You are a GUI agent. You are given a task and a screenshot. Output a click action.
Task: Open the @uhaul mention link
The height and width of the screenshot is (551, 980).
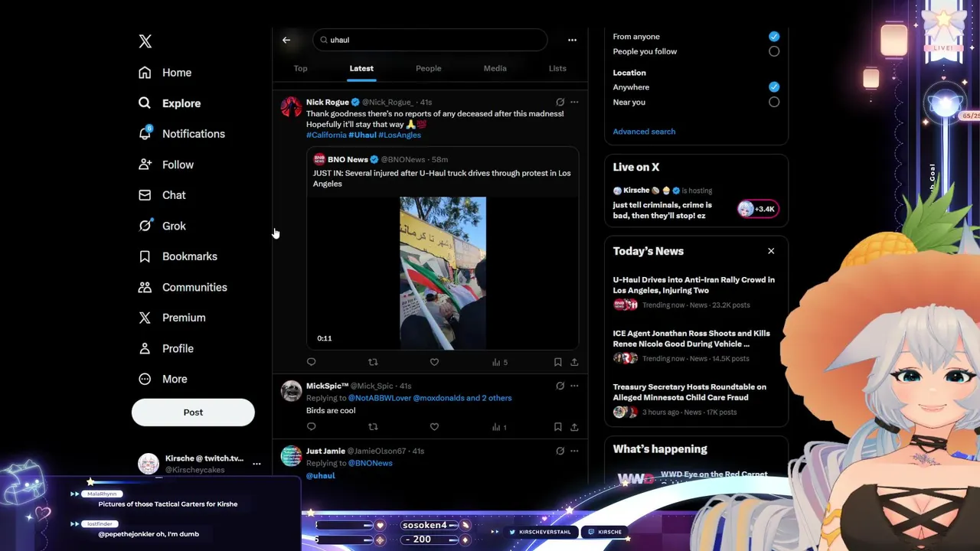tap(321, 475)
